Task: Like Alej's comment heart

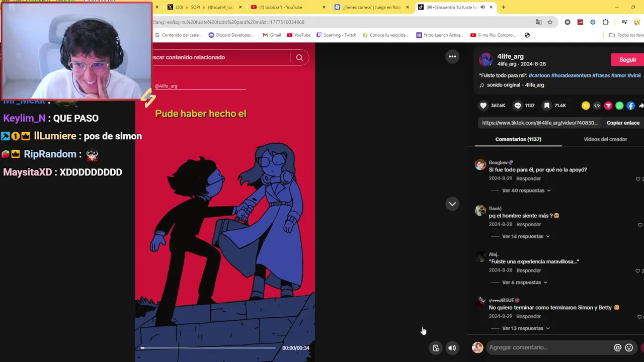Action: pos(638,271)
